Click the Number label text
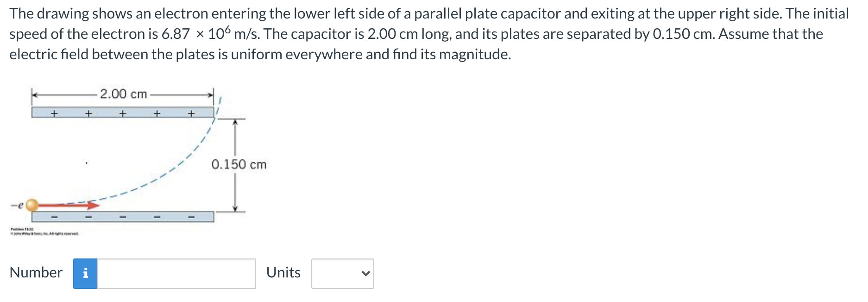The image size is (868, 302). pyautogui.click(x=36, y=272)
